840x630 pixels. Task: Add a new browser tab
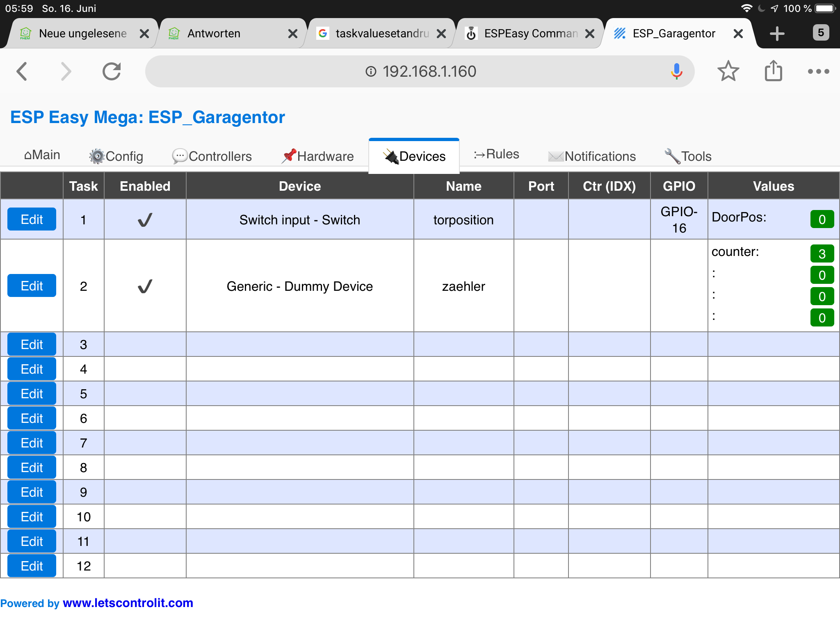click(777, 34)
